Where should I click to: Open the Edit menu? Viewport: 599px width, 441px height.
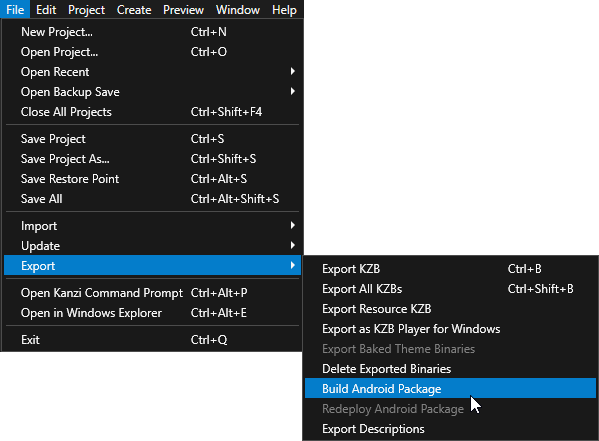pos(46,9)
